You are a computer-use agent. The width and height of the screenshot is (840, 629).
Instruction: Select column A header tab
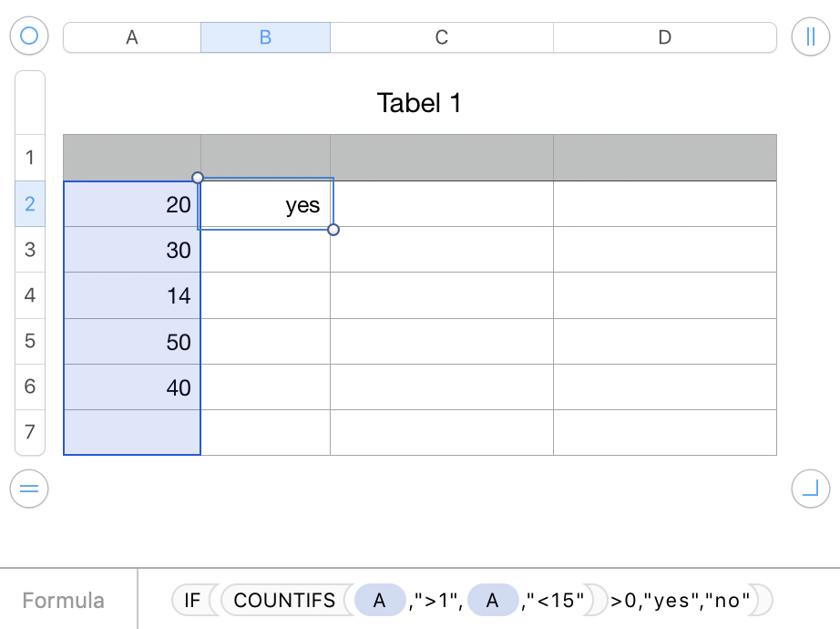point(132,37)
